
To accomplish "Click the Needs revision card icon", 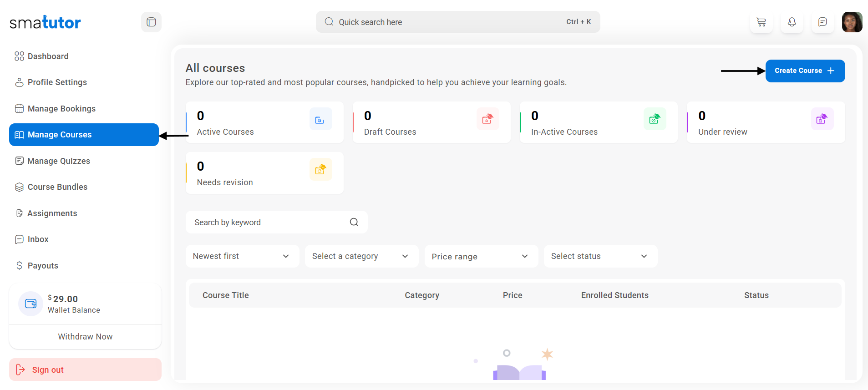I will pos(320,170).
